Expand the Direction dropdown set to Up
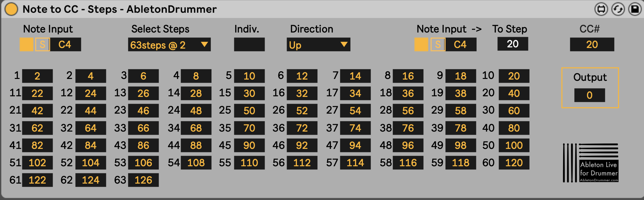This screenshot has height=200, width=644. click(x=318, y=45)
